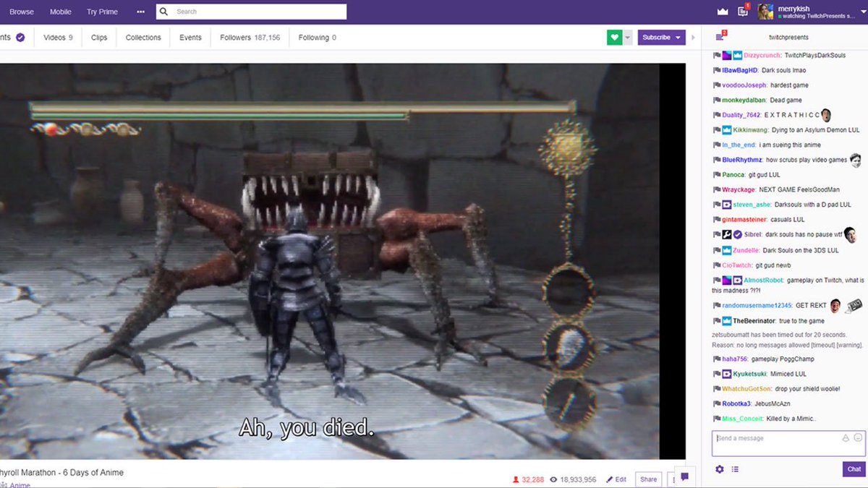Open the emote picker smiley icon
This screenshot has width=868, height=488.
click(858, 438)
